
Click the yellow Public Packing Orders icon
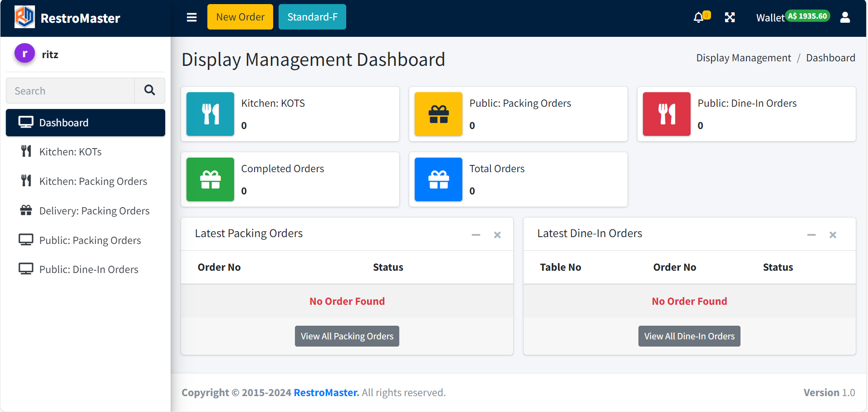(x=438, y=114)
